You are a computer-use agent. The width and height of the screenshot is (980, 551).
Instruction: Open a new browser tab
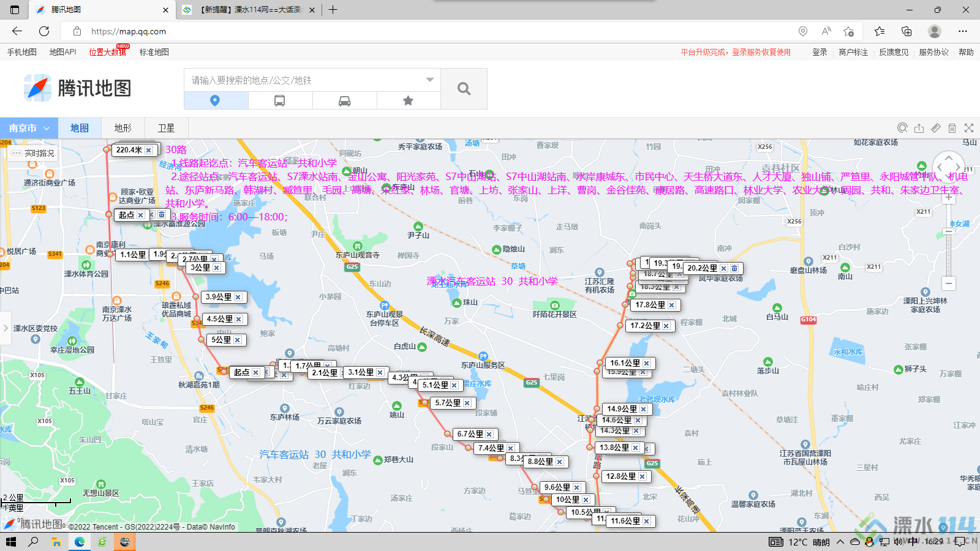click(333, 10)
